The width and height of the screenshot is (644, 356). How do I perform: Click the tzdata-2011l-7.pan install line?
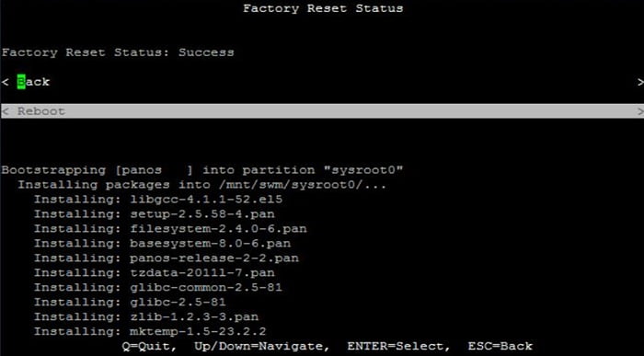coord(154,272)
